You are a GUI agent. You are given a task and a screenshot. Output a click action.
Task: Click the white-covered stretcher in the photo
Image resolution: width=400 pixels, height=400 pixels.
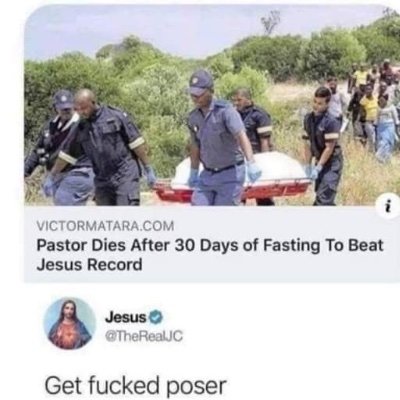(x=233, y=178)
